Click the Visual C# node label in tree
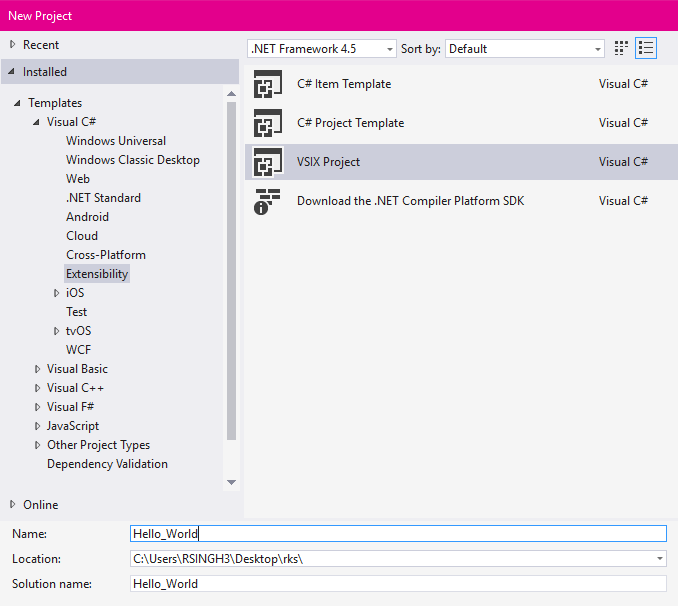The image size is (678, 606). (71, 122)
